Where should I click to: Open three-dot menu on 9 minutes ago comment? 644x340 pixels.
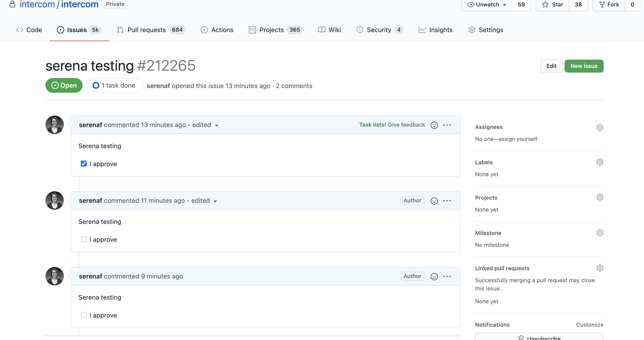(x=447, y=276)
